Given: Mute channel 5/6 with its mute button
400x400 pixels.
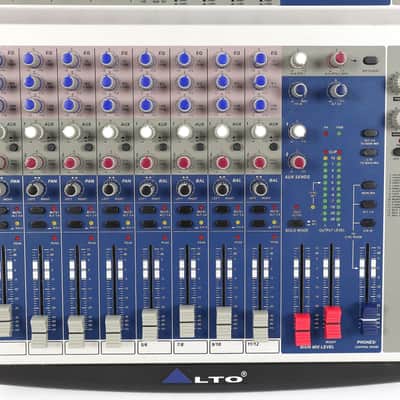Looking at the screenshot, I should coord(148,210).
